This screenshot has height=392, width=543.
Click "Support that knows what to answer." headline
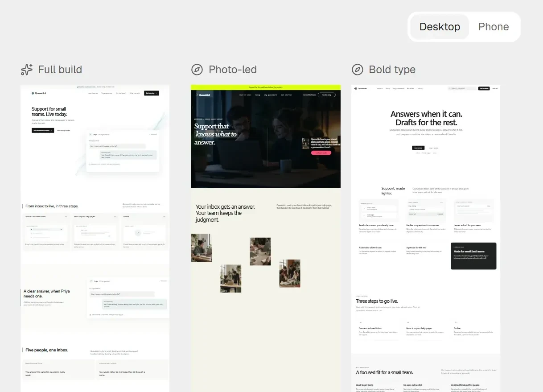(215, 134)
